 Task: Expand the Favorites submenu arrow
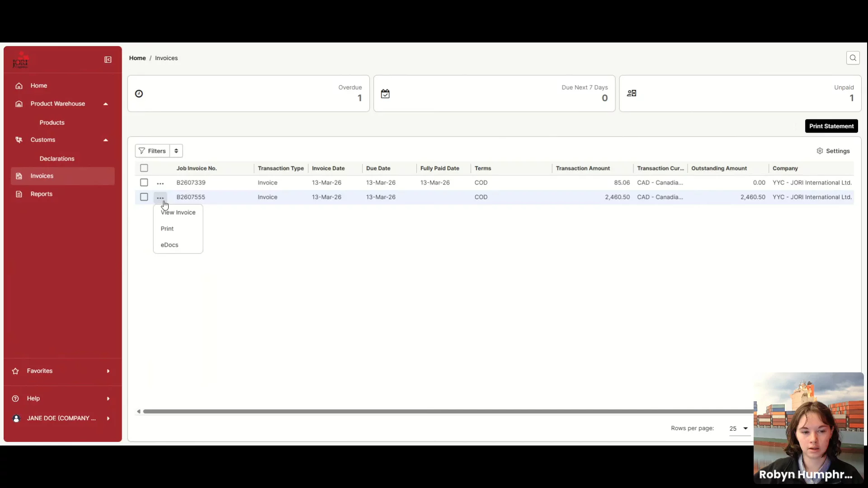[x=108, y=371]
